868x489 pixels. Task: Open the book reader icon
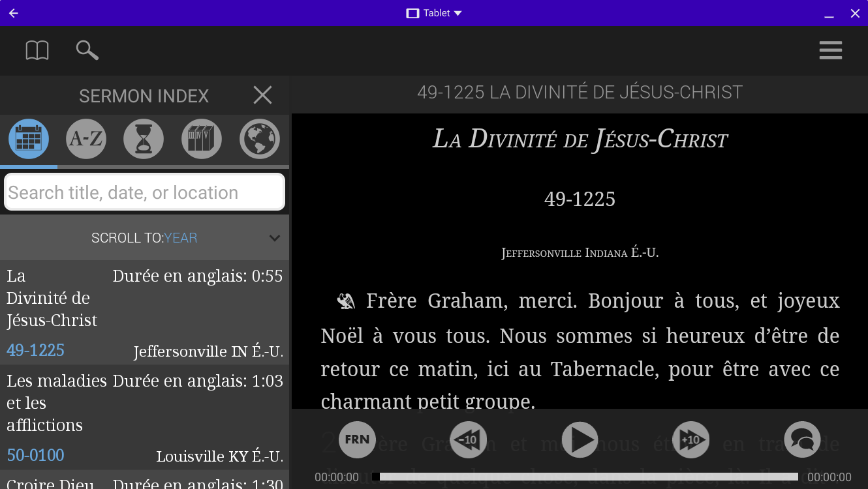click(x=37, y=50)
